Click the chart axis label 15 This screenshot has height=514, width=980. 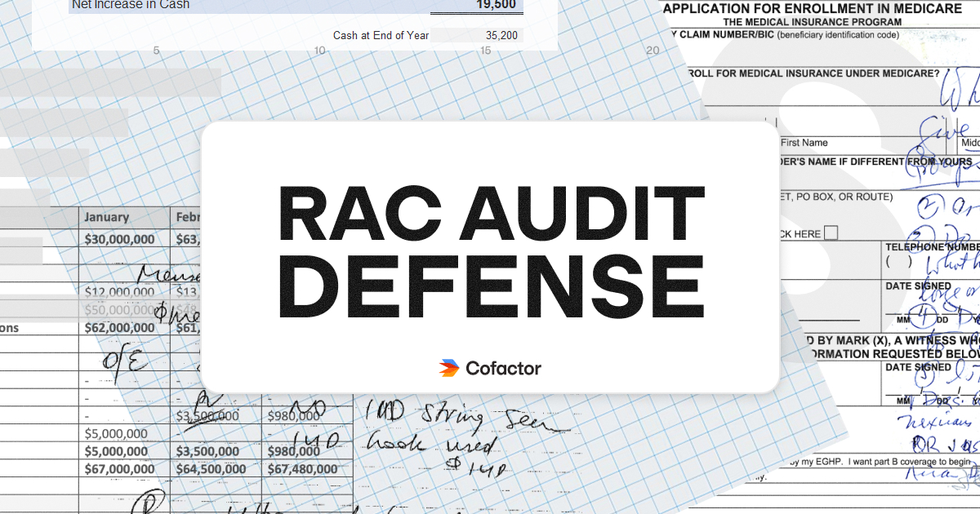pos(486,51)
